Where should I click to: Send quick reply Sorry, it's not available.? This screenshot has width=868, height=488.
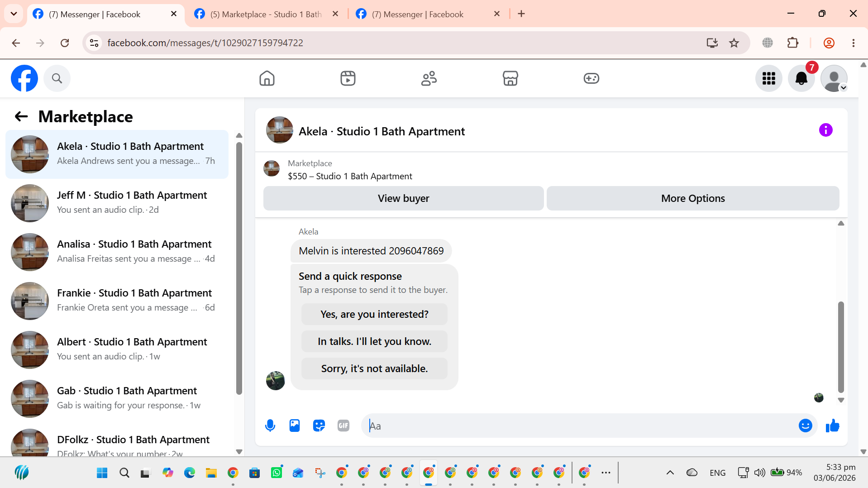[374, 368]
